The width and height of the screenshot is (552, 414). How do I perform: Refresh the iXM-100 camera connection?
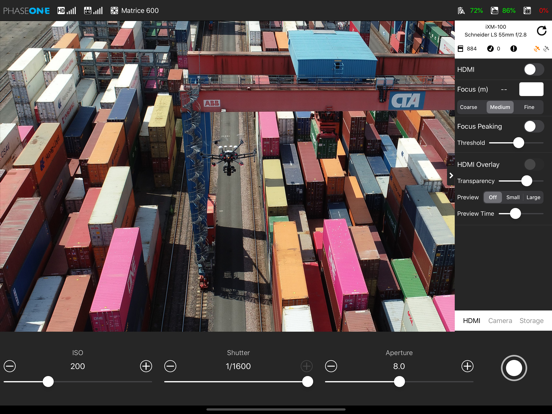point(541,31)
